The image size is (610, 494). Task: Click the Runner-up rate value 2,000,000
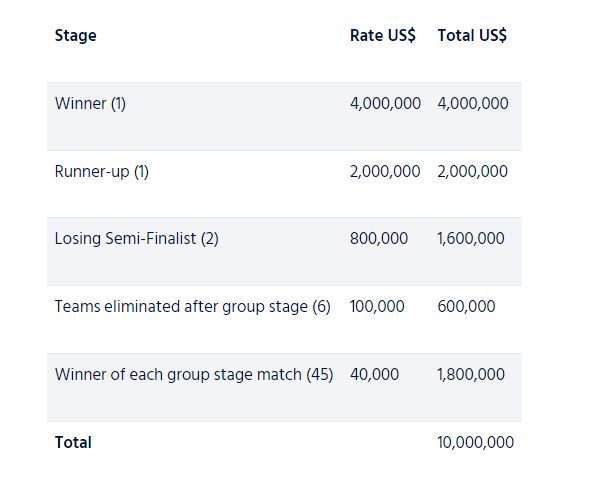coord(385,171)
